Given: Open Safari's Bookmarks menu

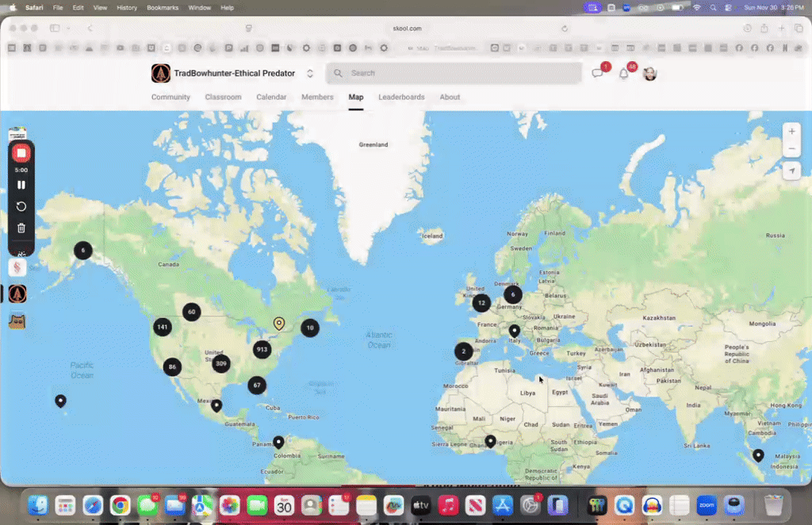Looking at the screenshot, I should tap(162, 7).
